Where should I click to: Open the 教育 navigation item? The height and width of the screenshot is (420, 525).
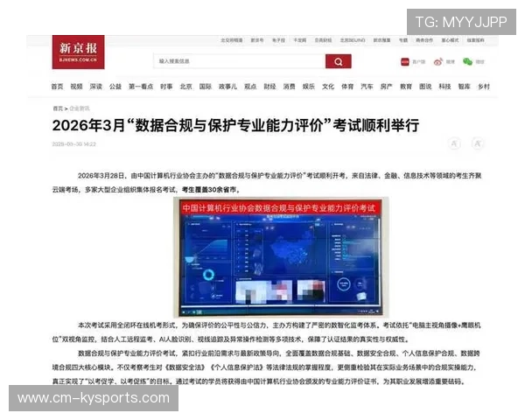[406, 87]
